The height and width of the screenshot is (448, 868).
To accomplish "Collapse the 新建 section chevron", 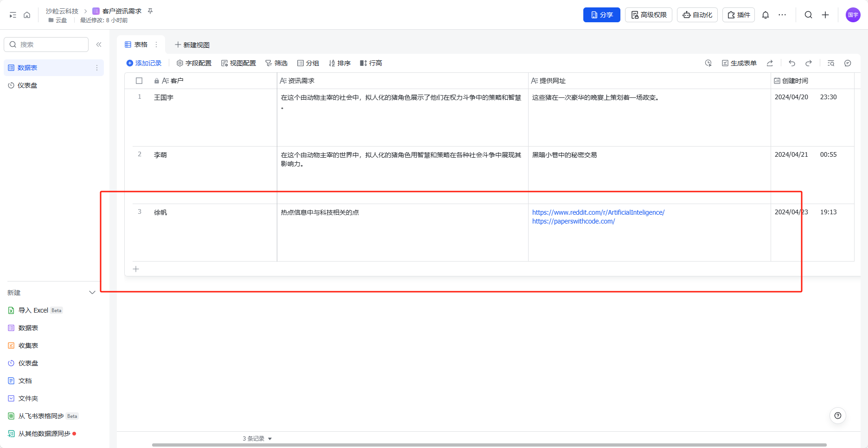I will [92, 293].
